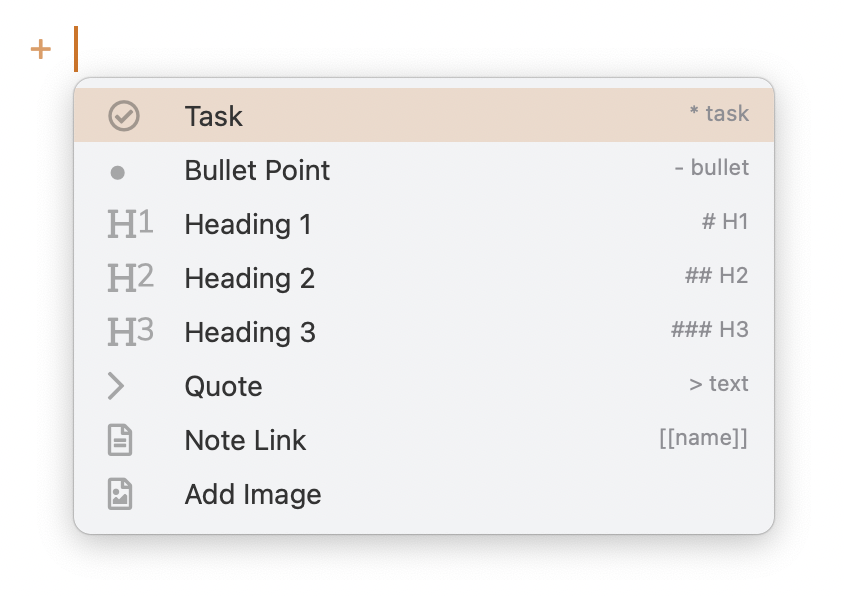Pick the Heading 2 option

click(x=249, y=278)
